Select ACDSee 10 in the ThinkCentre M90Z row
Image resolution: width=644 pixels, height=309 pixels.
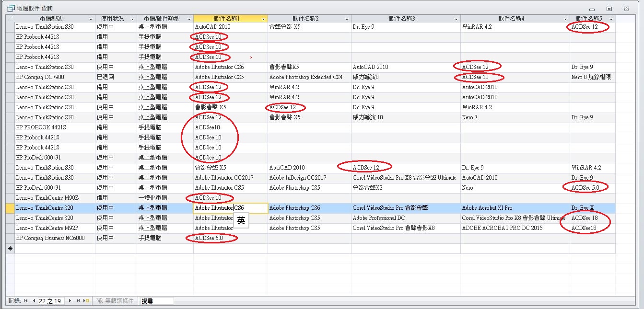[231, 198]
